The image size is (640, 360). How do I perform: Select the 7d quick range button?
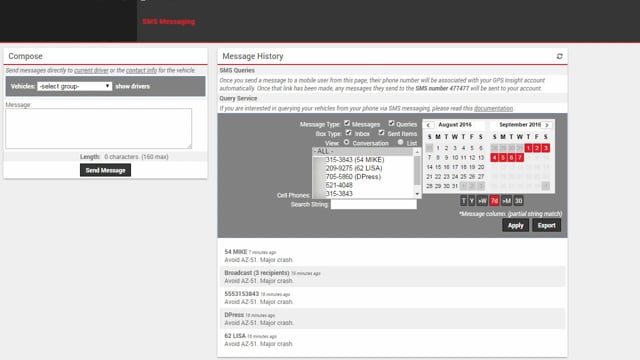pos(494,201)
